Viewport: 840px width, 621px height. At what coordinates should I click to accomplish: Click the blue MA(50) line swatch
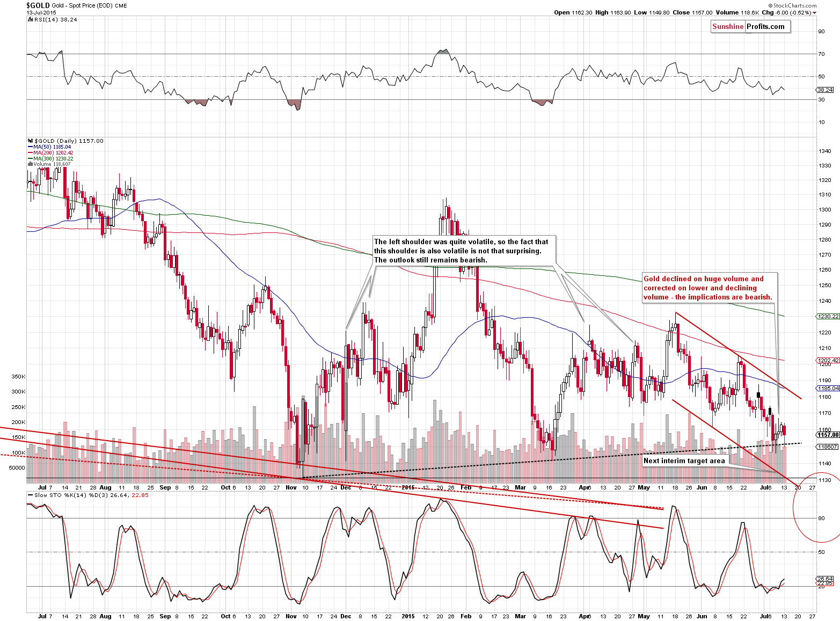[x=30, y=147]
